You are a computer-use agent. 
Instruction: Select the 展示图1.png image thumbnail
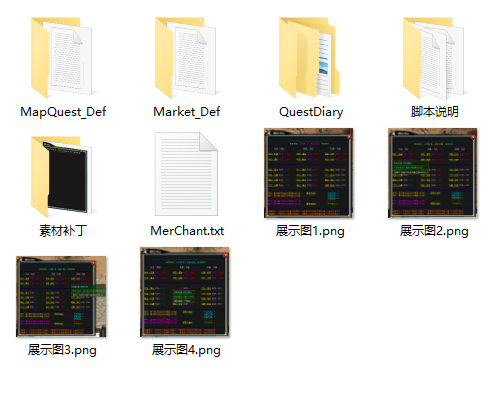coord(309,173)
